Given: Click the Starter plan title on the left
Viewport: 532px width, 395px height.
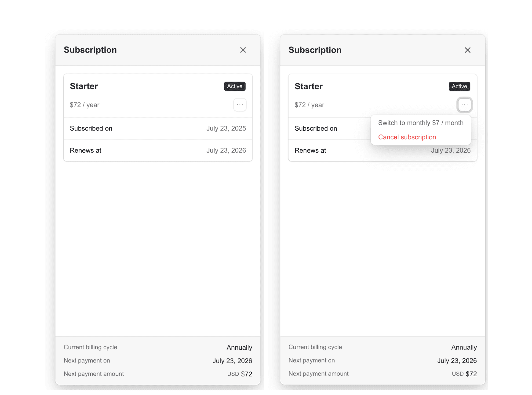Looking at the screenshot, I should pyautogui.click(x=84, y=86).
